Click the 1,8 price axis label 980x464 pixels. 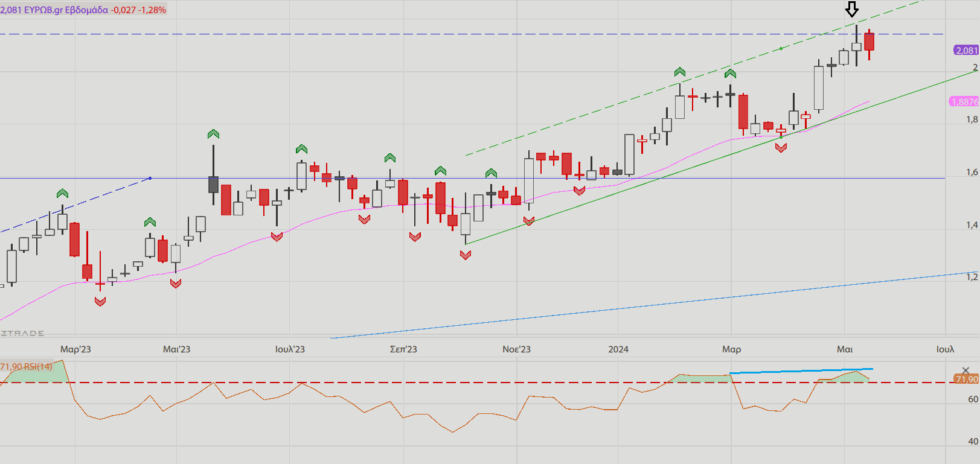[972, 119]
